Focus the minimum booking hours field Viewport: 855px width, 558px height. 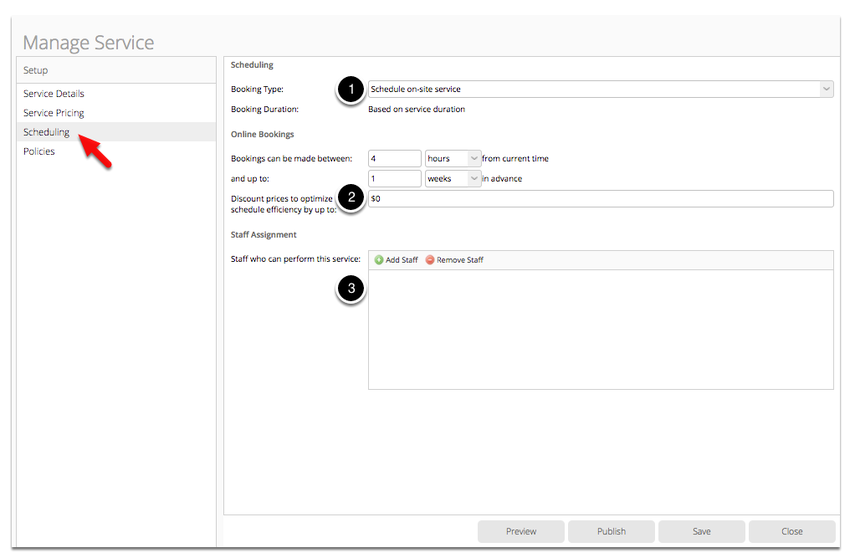click(x=395, y=159)
